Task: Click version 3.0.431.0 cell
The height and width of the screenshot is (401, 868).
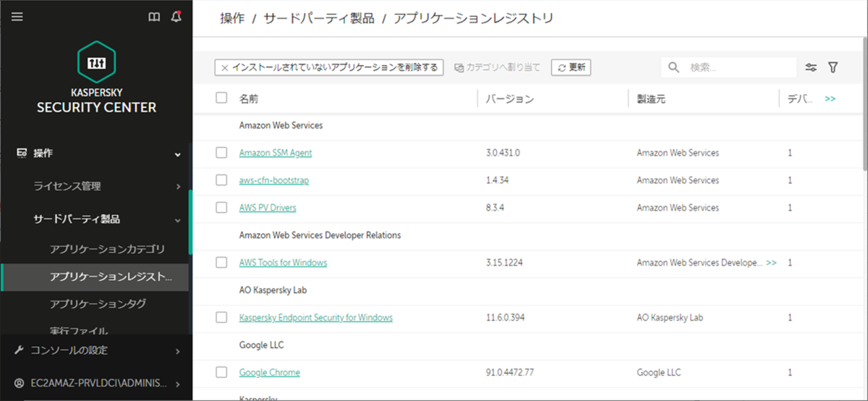Action: pos(503,153)
